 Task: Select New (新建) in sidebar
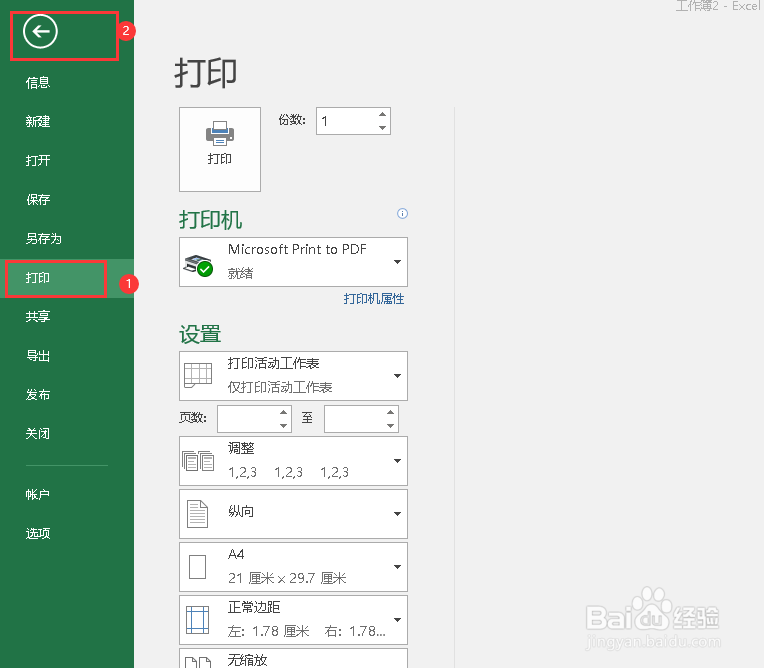click(x=38, y=121)
